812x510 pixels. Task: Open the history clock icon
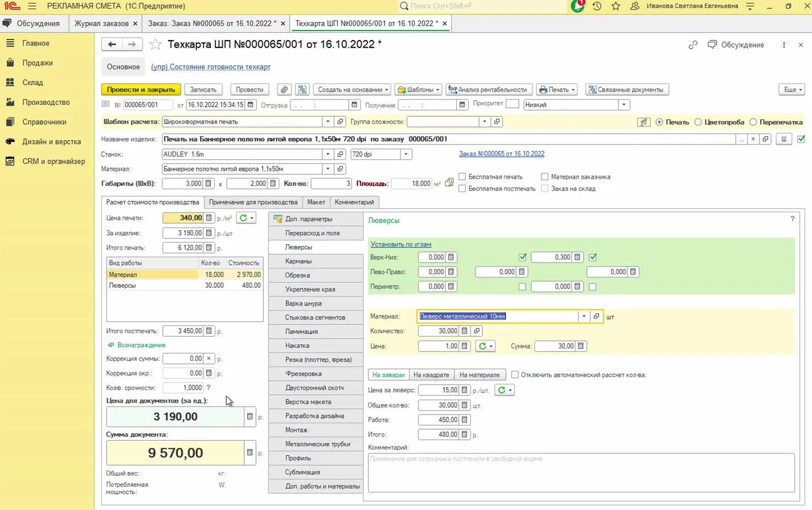tap(597, 6)
